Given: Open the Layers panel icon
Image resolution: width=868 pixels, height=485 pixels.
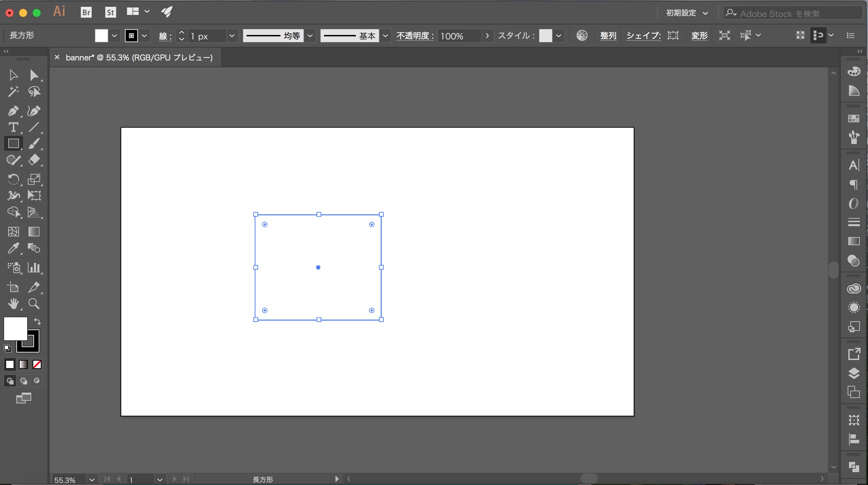Looking at the screenshot, I should coord(854,373).
